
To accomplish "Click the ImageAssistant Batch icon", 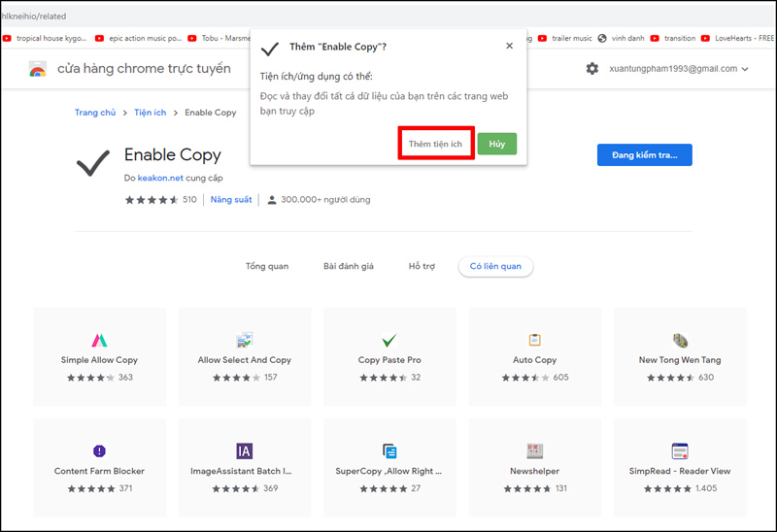I will (x=245, y=450).
